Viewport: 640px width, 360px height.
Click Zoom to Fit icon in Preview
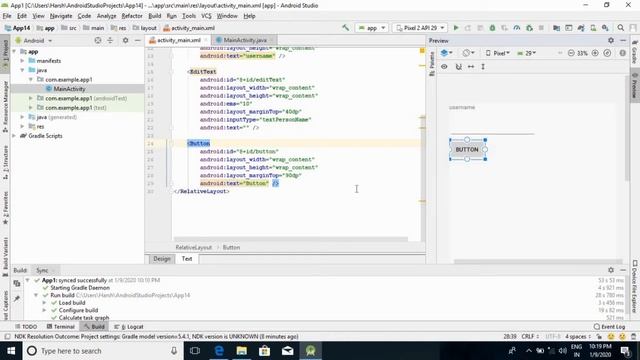click(607, 53)
